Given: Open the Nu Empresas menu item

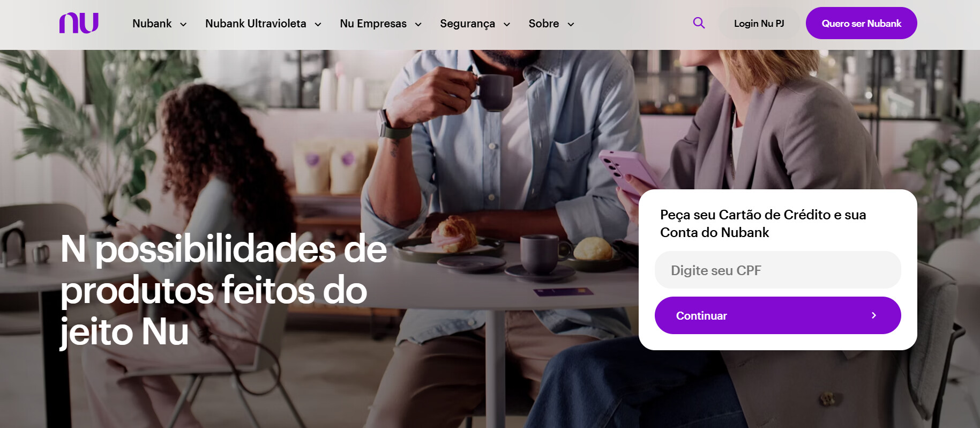Looking at the screenshot, I should (x=373, y=24).
